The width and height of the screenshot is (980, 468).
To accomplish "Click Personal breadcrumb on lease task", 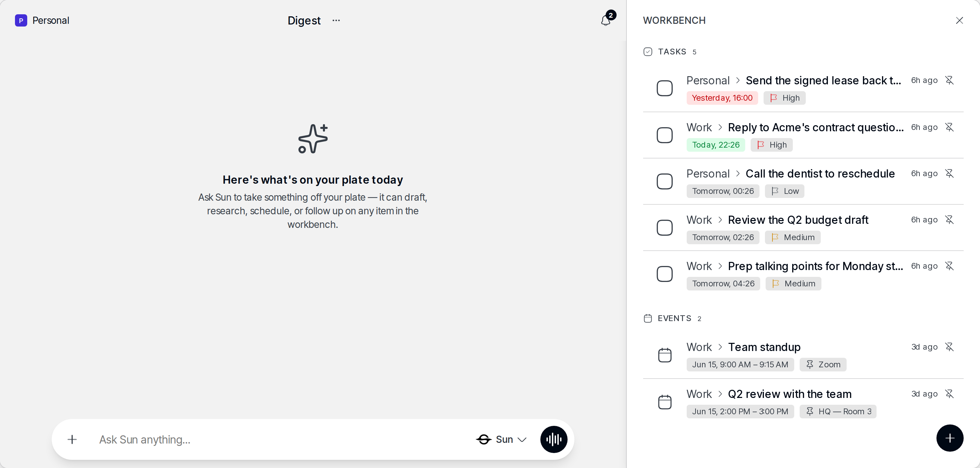I will click(x=708, y=80).
